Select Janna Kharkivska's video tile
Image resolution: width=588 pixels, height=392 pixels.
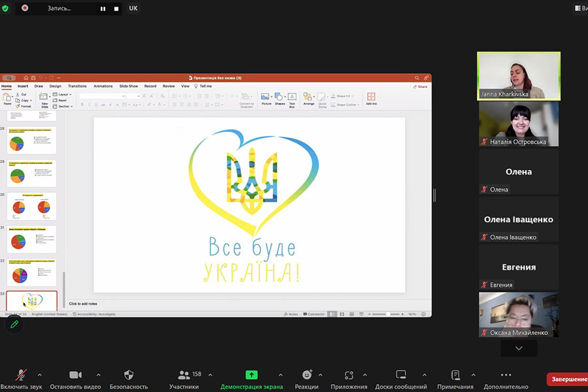(519, 75)
